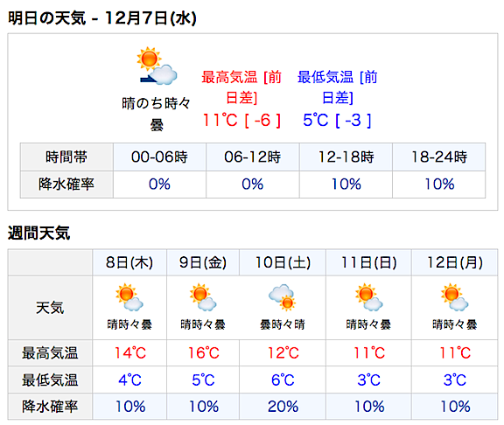
Task: Click the 12日(月) column header
Action: pyautogui.click(x=454, y=262)
